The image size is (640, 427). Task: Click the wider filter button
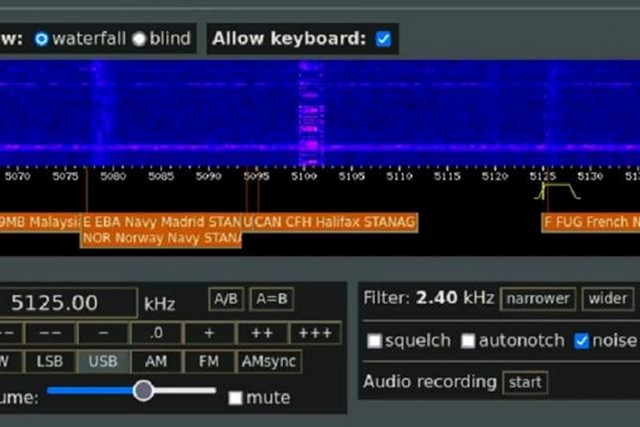coord(607,298)
